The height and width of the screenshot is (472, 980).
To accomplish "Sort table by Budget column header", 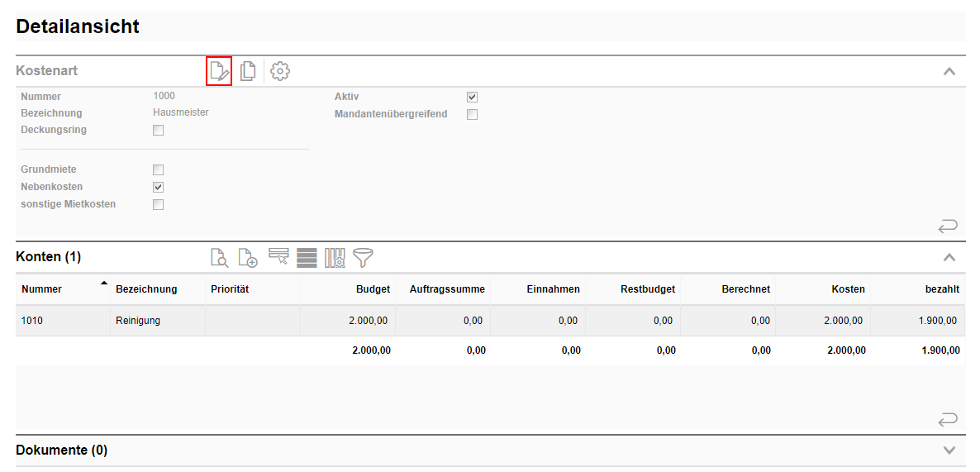I will (373, 289).
